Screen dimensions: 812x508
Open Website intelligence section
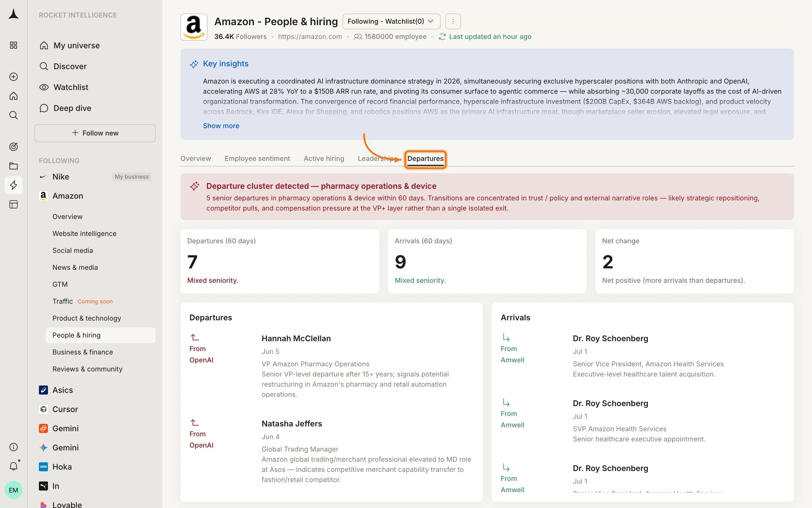pos(84,233)
